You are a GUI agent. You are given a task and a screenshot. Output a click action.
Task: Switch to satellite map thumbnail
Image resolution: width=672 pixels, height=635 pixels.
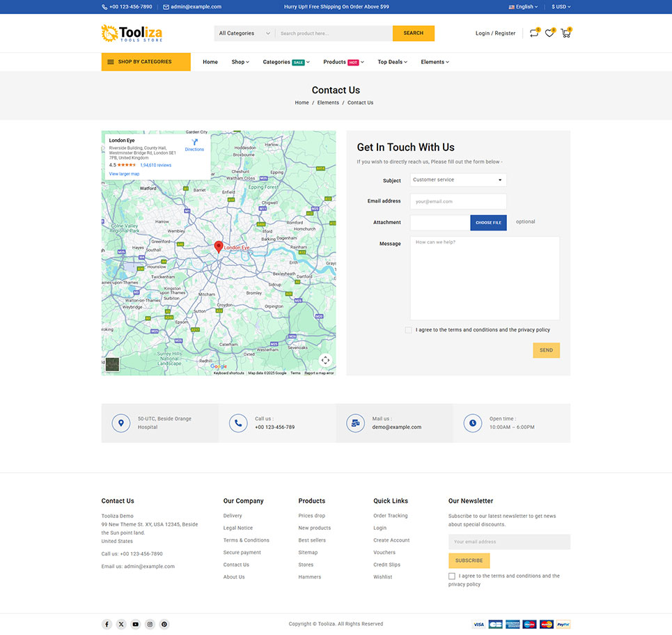(x=112, y=365)
